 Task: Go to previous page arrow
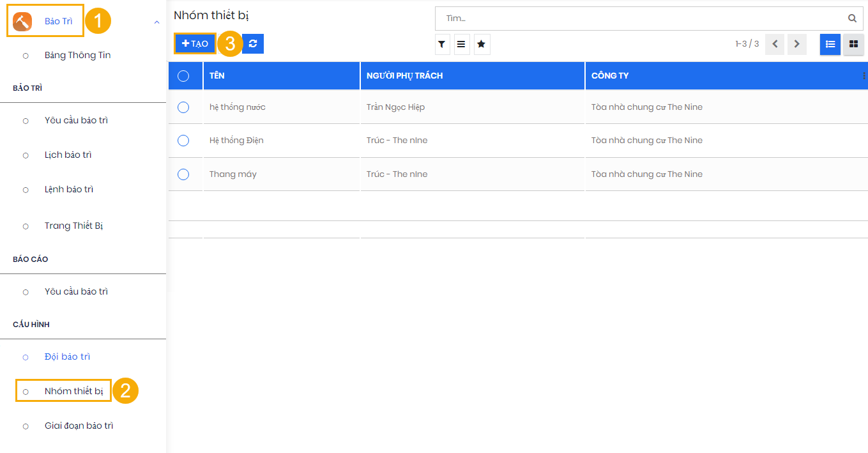click(775, 44)
